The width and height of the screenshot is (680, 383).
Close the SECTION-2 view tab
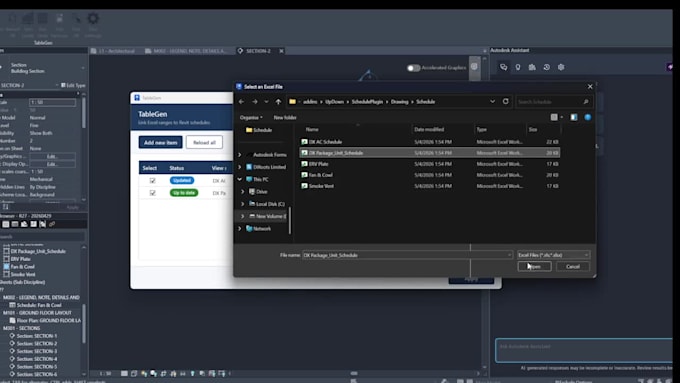click(x=281, y=51)
